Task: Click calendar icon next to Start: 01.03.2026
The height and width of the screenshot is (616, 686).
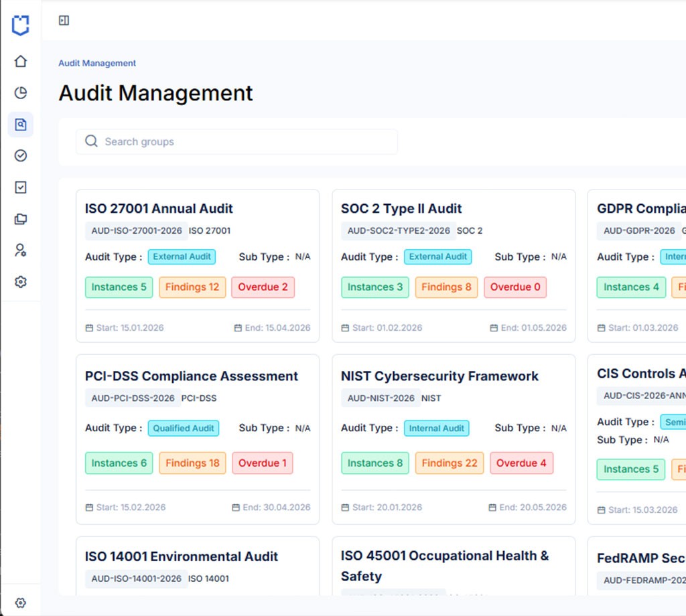Action: tap(602, 328)
